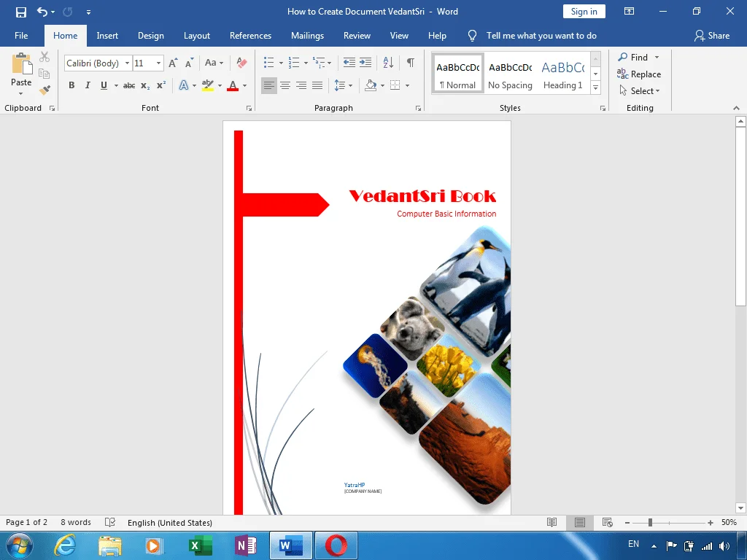This screenshot has width=747, height=560.
Task: Undo the last action
Action: coord(42,12)
